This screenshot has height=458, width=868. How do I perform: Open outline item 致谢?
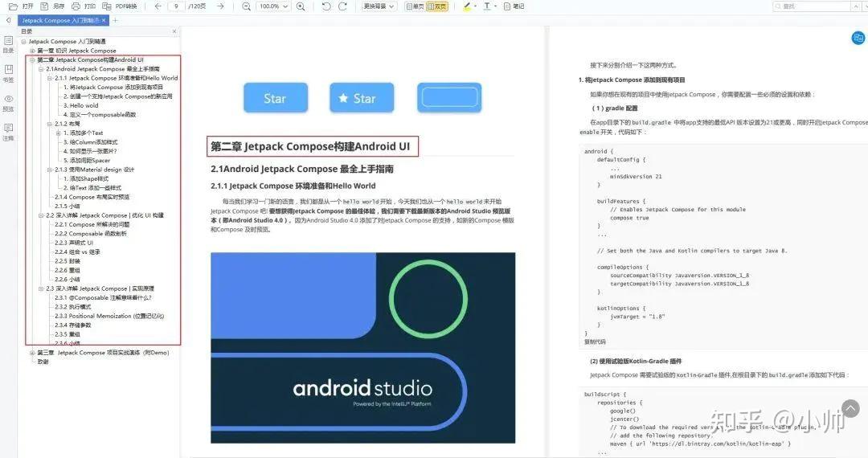43,362
